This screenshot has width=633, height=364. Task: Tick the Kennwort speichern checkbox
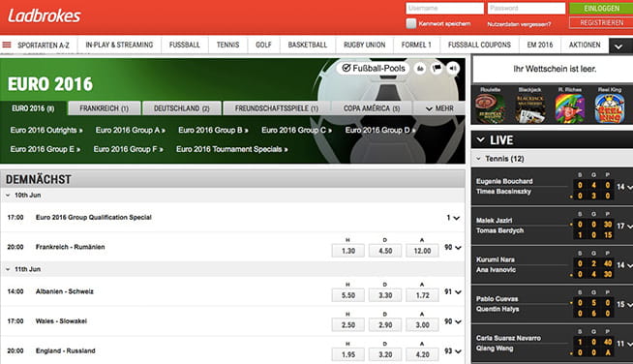coord(411,23)
